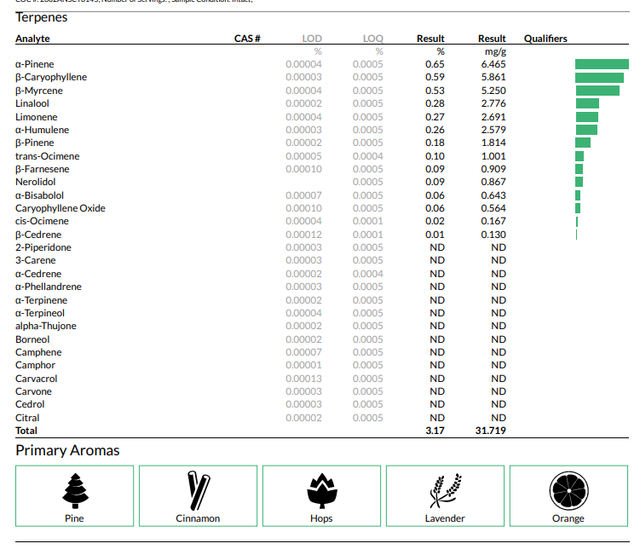Screen dimensions: 640x545
Task: Click the α-Cedrene analyte name
Action: click(x=38, y=274)
